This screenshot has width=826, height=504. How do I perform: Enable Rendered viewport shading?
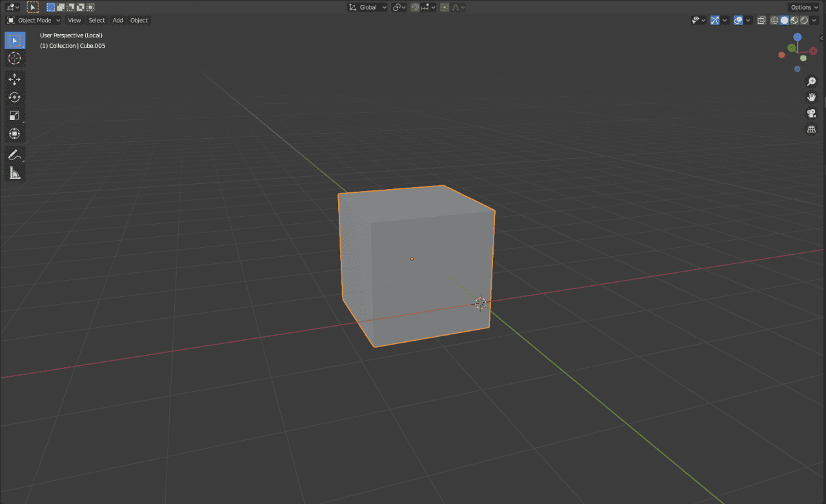click(803, 20)
